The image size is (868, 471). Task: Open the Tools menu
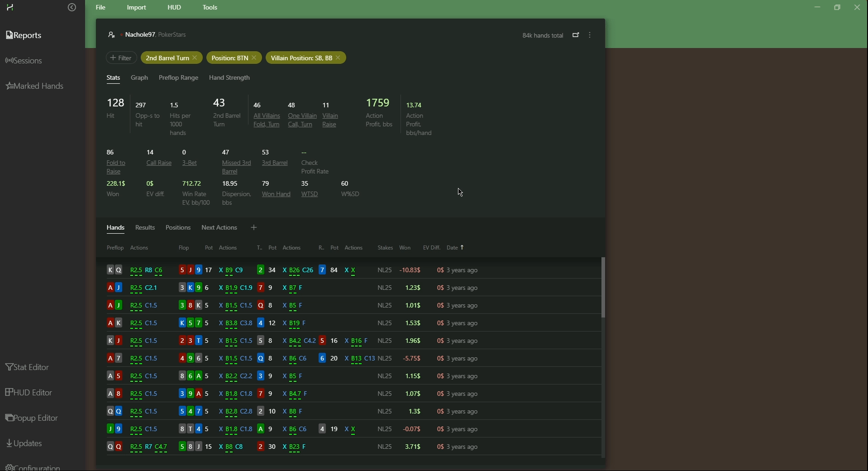(x=210, y=8)
